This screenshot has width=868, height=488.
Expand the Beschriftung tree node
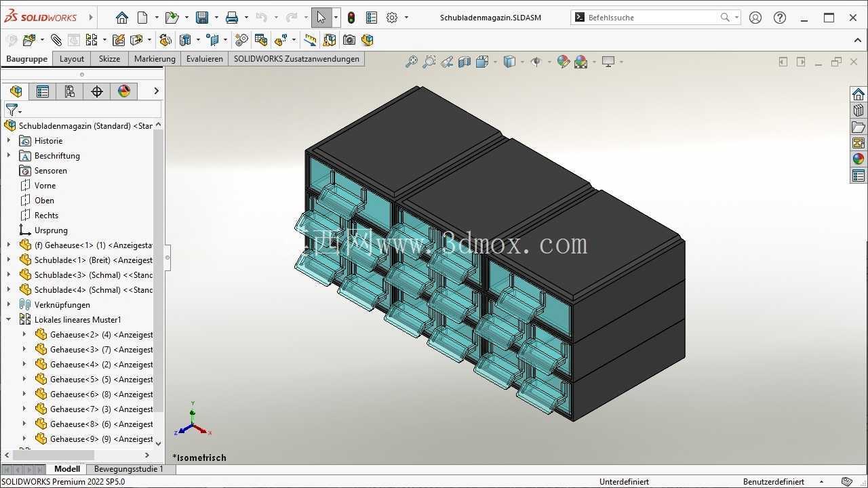coord(9,156)
